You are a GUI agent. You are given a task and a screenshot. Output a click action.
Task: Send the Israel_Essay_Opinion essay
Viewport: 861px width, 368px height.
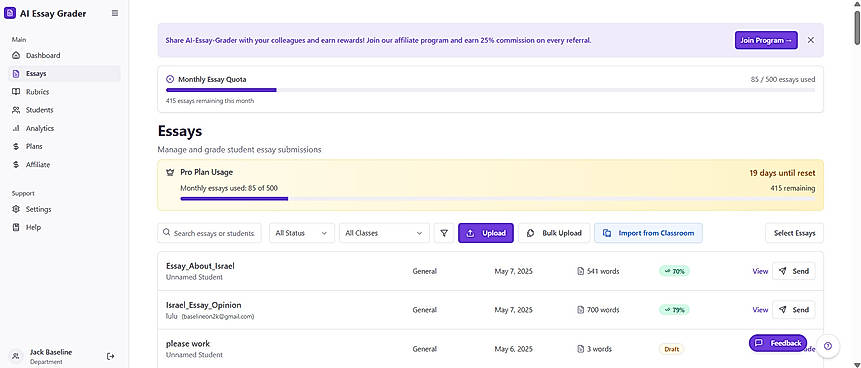793,310
